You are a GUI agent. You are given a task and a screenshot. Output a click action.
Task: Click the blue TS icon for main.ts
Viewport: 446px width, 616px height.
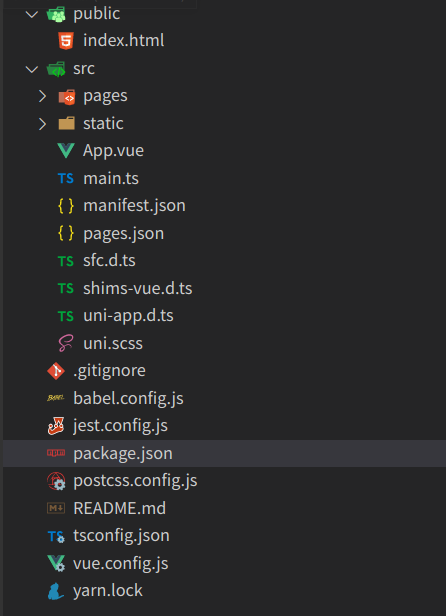pyautogui.click(x=66, y=178)
